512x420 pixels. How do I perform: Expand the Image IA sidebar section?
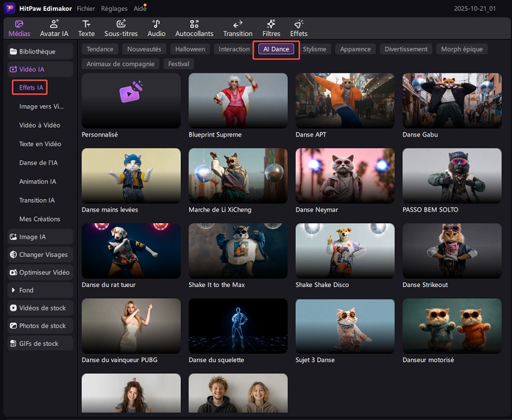[x=40, y=237]
